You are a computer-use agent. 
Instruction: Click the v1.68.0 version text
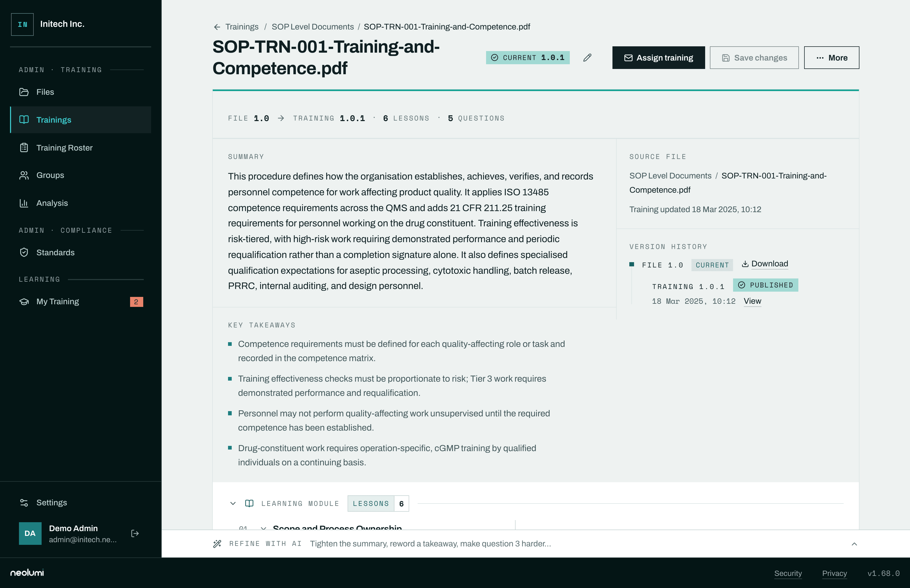pyautogui.click(x=883, y=573)
